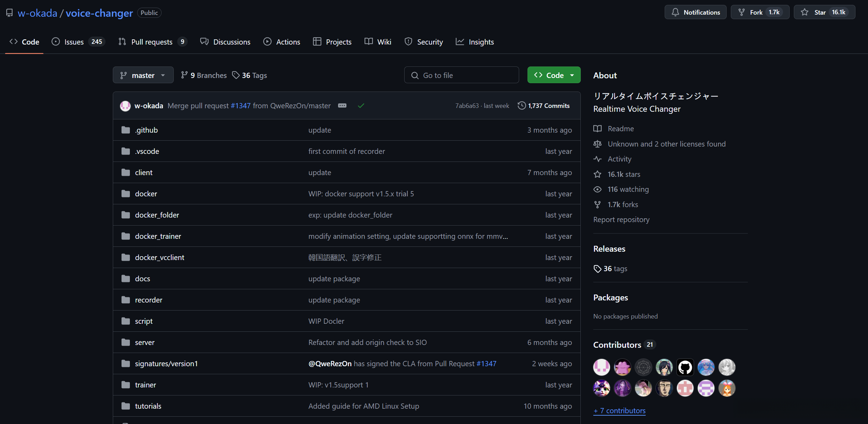Click the green check status icon

click(x=361, y=105)
